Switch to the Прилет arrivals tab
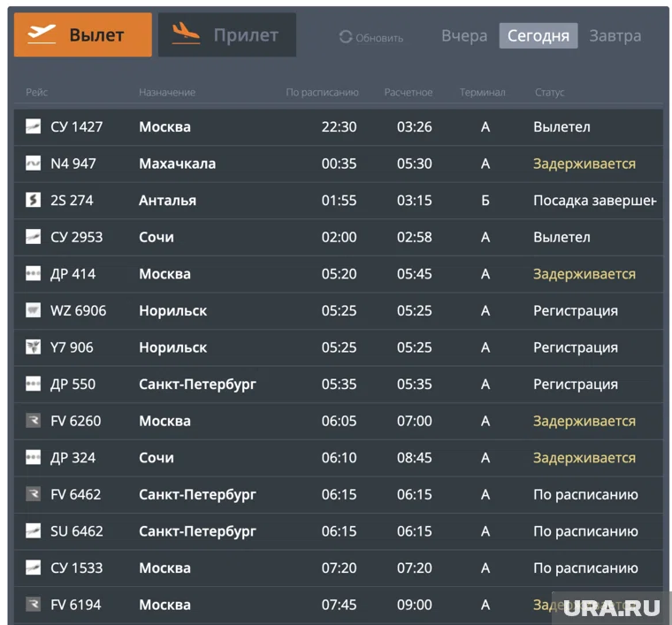The width and height of the screenshot is (672, 625). tap(227, 35)
